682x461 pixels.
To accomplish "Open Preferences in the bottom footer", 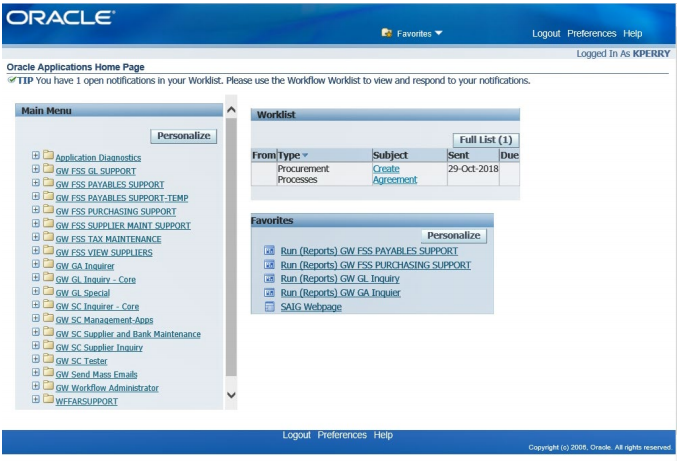I will click(342, 435).
